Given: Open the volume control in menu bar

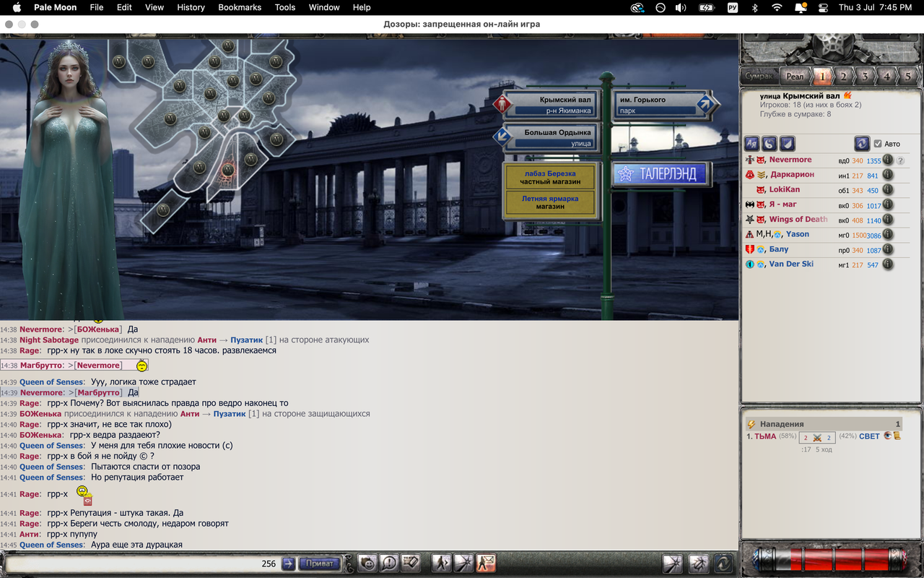Looking at the screenshot, I should pyautogui.click(x=681, y=7).
